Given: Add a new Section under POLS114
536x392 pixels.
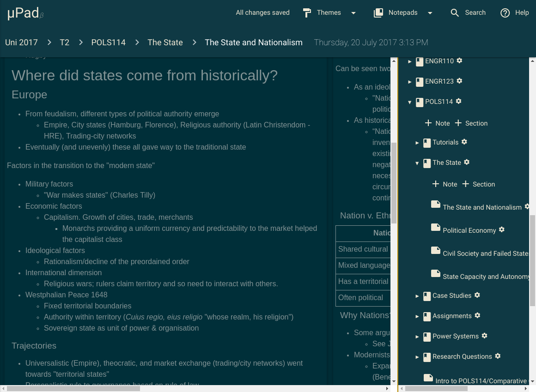Looking at the screenshot, I should pyautogui.click(x=471, y=123).
